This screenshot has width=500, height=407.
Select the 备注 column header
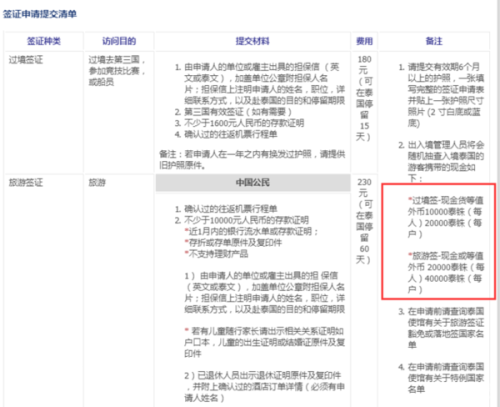point(434,41)
